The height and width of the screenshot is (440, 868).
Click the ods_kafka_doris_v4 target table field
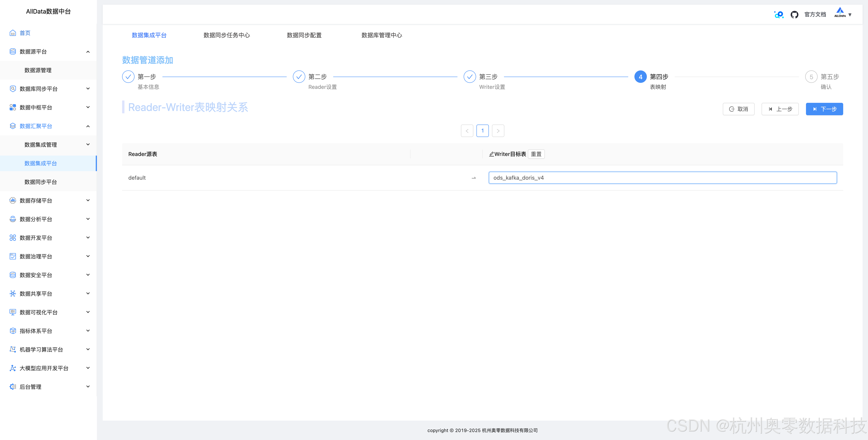(663, 178)
